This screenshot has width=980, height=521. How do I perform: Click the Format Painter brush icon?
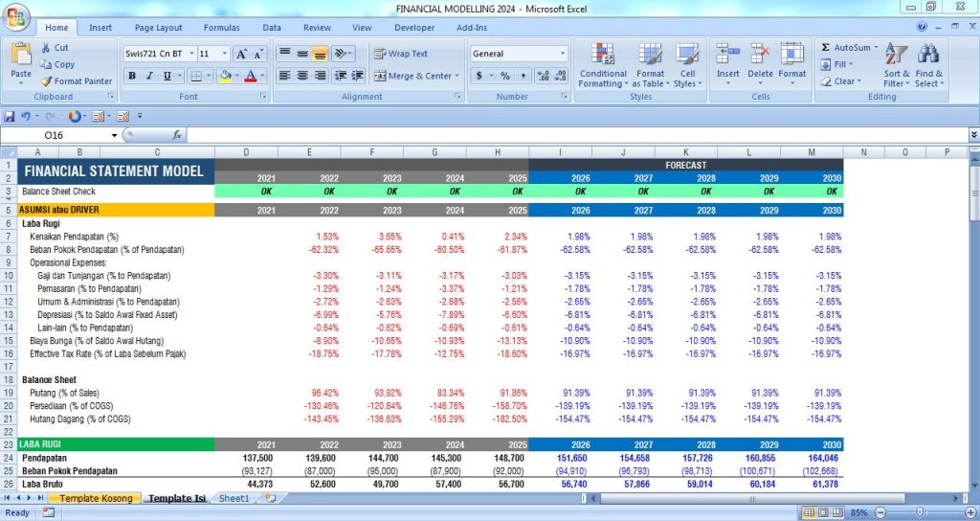[x=47, y=81]
